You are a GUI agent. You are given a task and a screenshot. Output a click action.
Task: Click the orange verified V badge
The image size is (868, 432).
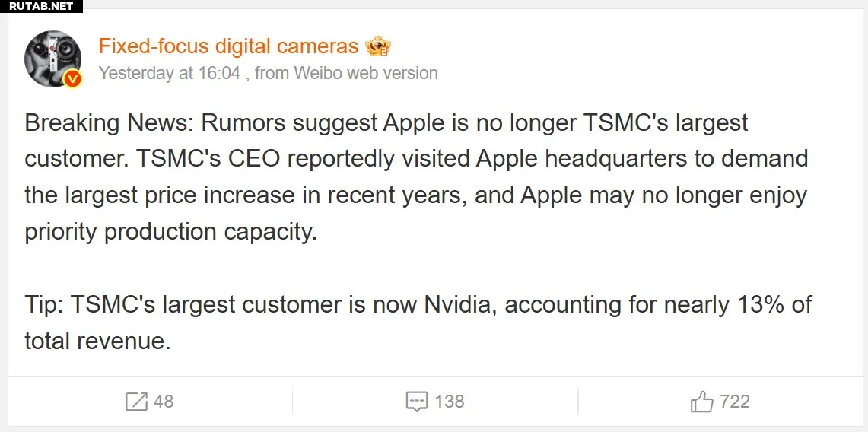(73, 78)
